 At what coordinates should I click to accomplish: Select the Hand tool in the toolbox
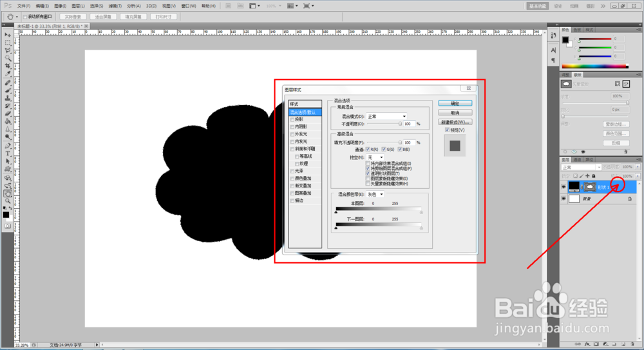point(7,193)
